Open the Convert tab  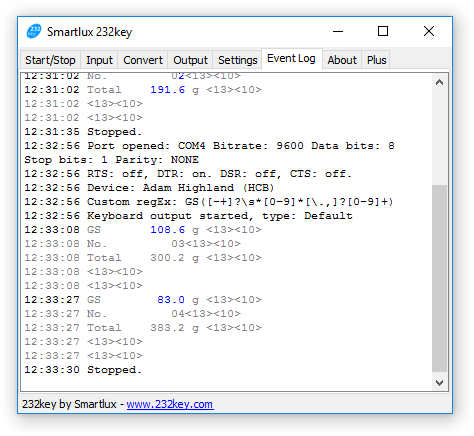click(143, 60)
